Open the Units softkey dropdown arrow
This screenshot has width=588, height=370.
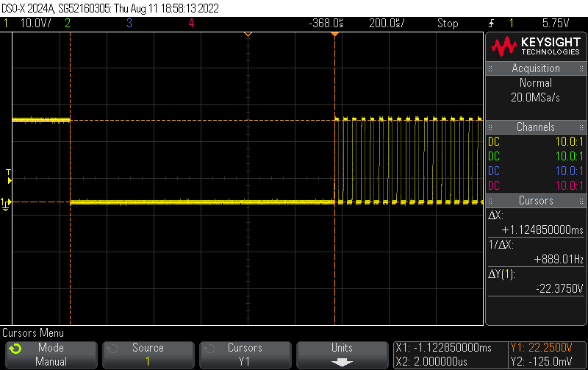tap(342, 363)
